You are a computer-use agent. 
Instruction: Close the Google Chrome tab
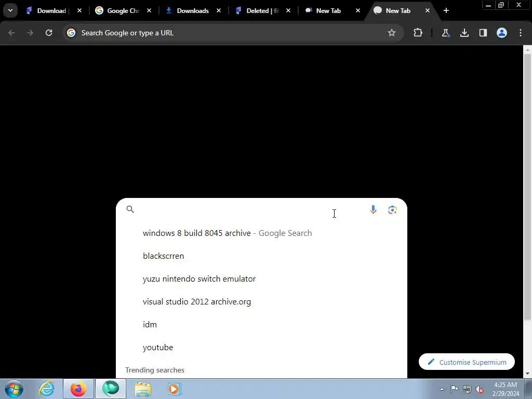point(149,10)
